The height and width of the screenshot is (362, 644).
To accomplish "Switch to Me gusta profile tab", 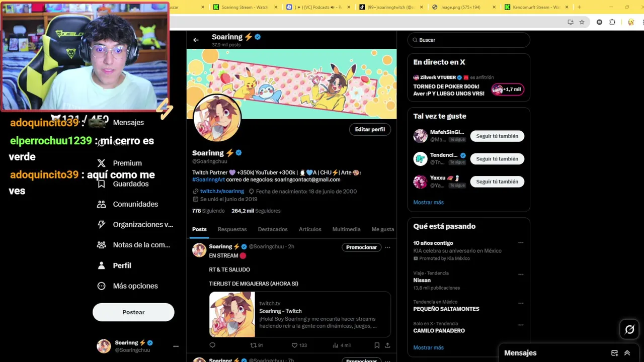I will [x=383, y=229].
